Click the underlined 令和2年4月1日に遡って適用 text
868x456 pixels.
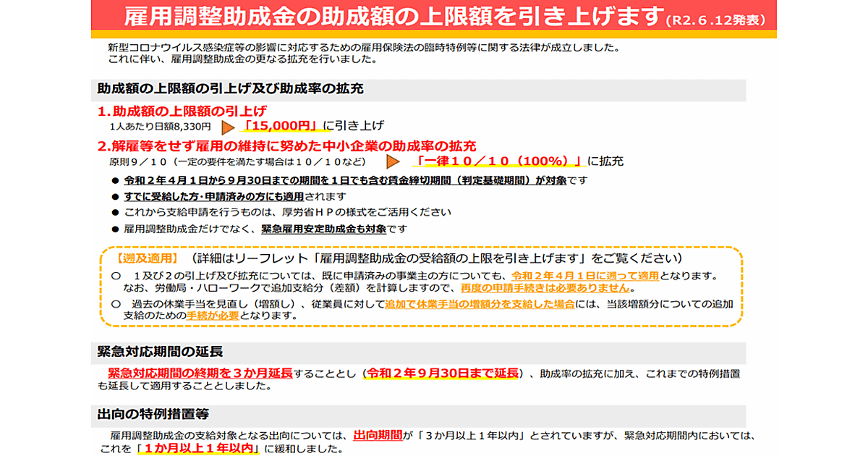coord(585,276)
